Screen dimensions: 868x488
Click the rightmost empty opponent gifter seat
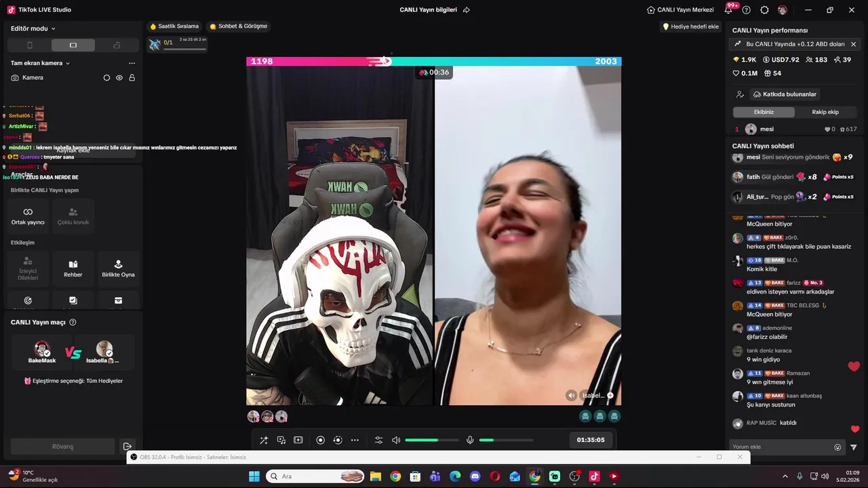point(614,416)
